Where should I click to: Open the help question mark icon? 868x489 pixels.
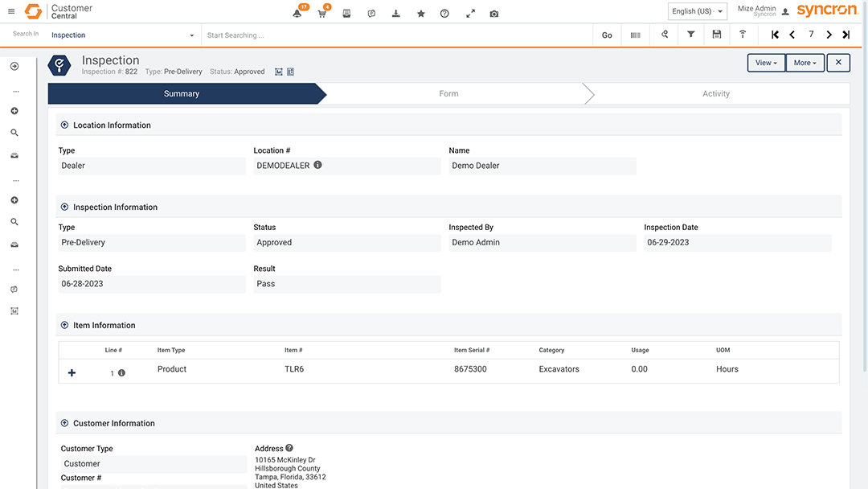(444, 14)
